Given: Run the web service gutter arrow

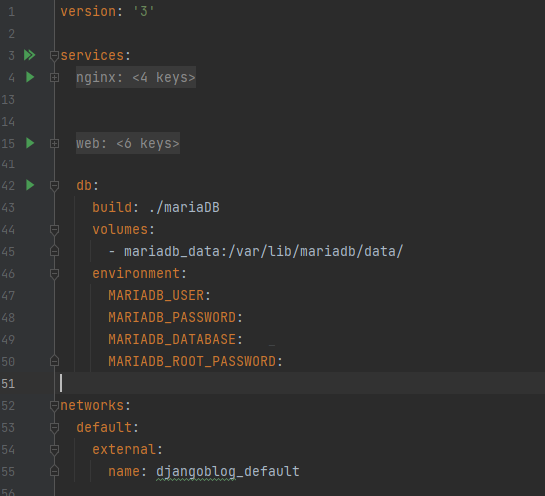Looking at the screenshot, I should point(30,143).
